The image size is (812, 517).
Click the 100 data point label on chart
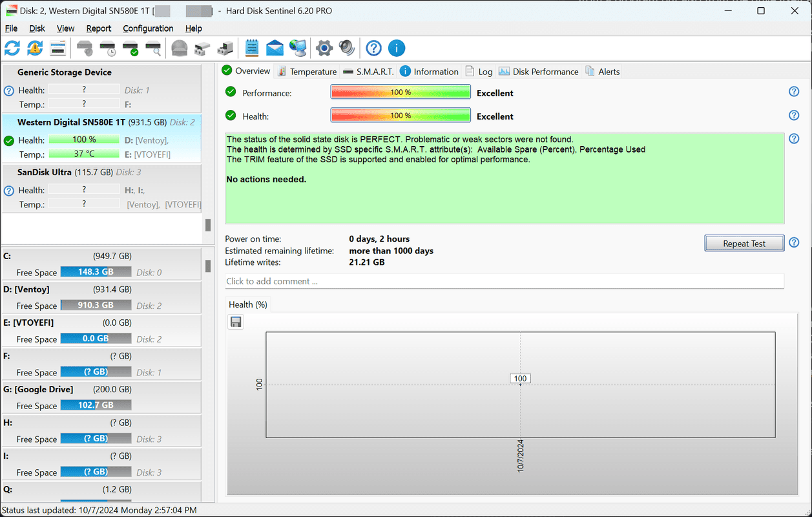point(520,379)
